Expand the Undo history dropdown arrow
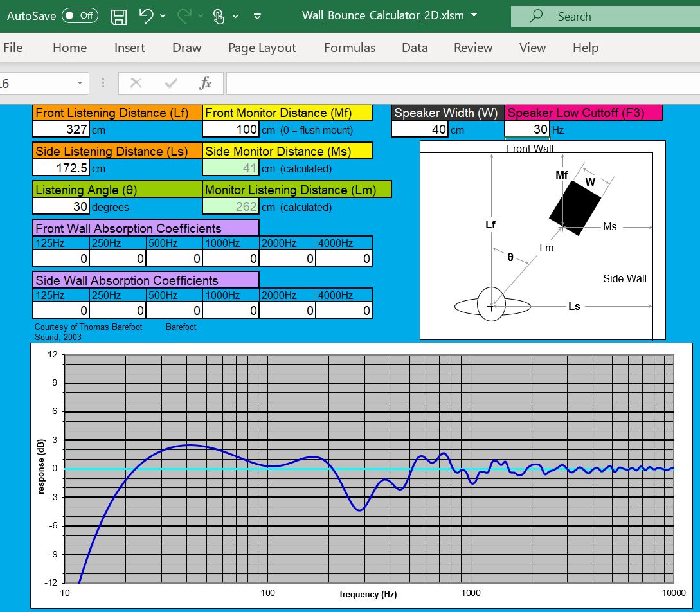Screen dimensions: 700x612 coord(163,16)
